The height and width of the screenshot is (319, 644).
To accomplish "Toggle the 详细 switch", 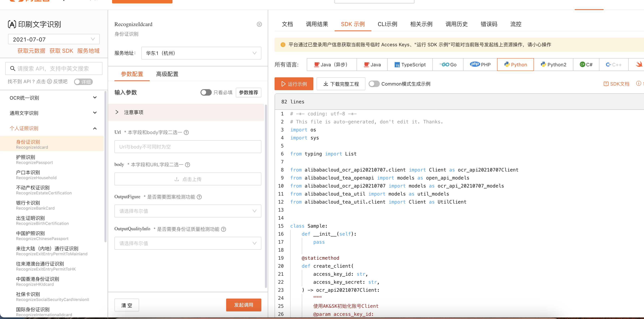I will [x=83, y=82].
